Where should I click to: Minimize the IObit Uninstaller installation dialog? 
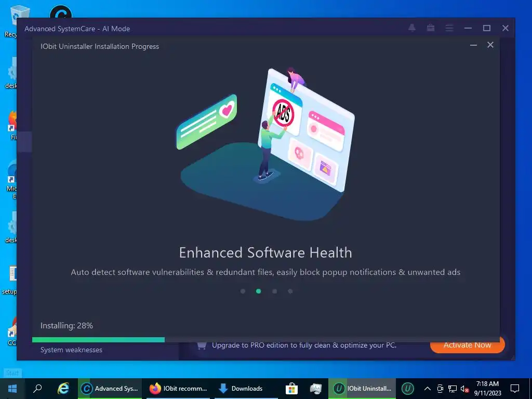pos(473,45)
